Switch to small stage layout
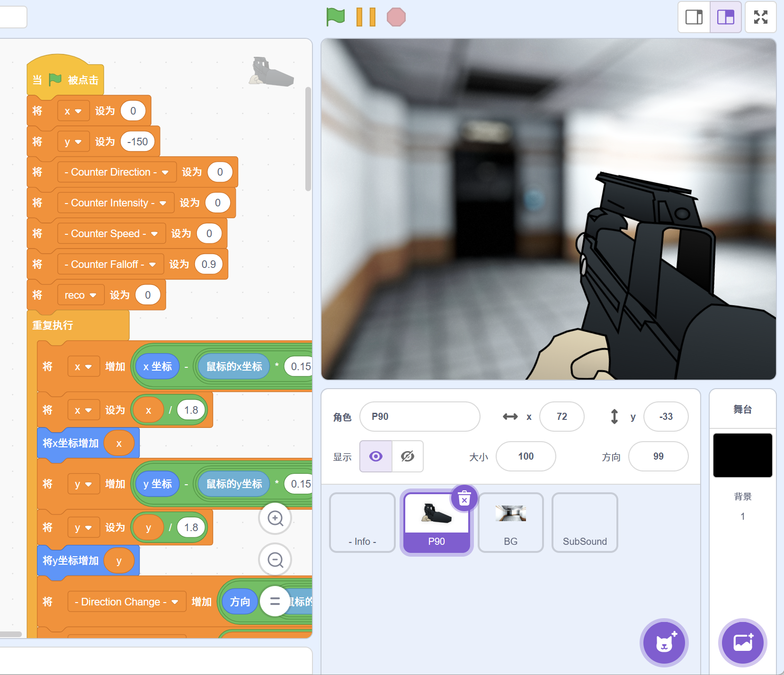This screenshot has height=675, width=784. [694, 17]
